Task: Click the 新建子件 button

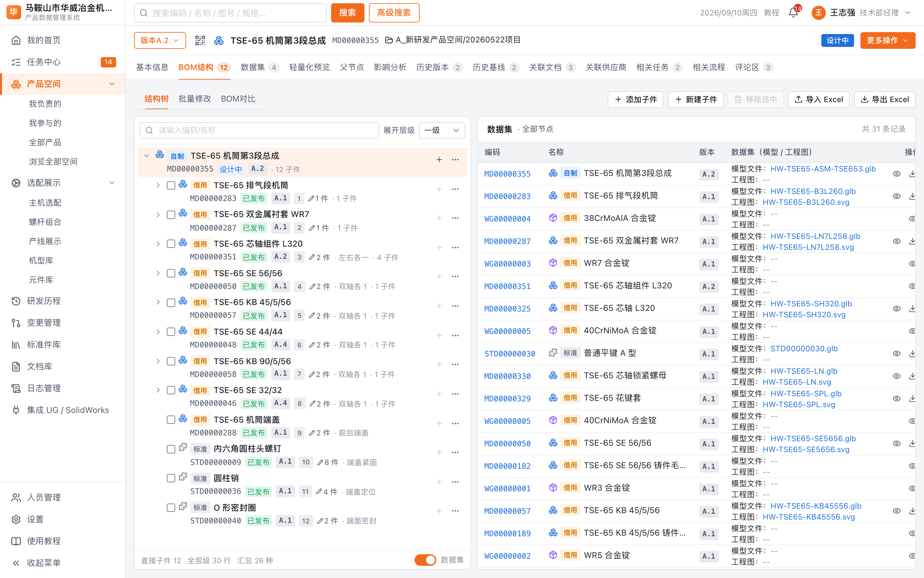Action: (696, 100)
